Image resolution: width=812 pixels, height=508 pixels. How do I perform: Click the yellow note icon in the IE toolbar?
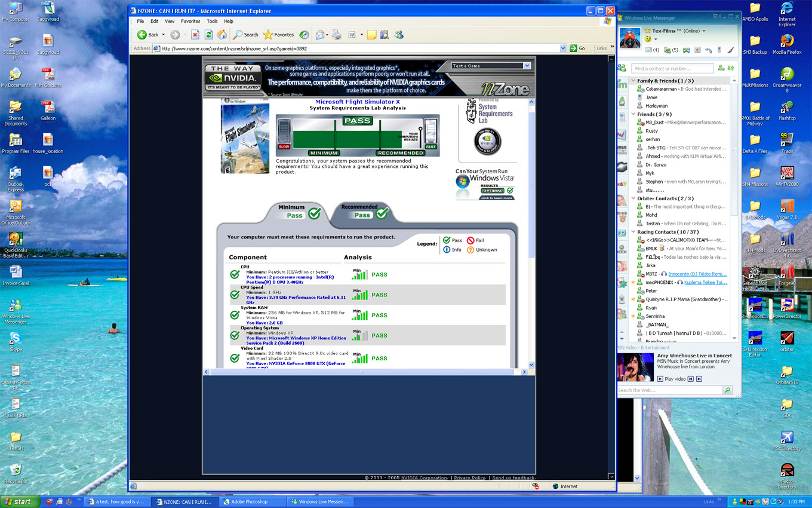(371, 35)
